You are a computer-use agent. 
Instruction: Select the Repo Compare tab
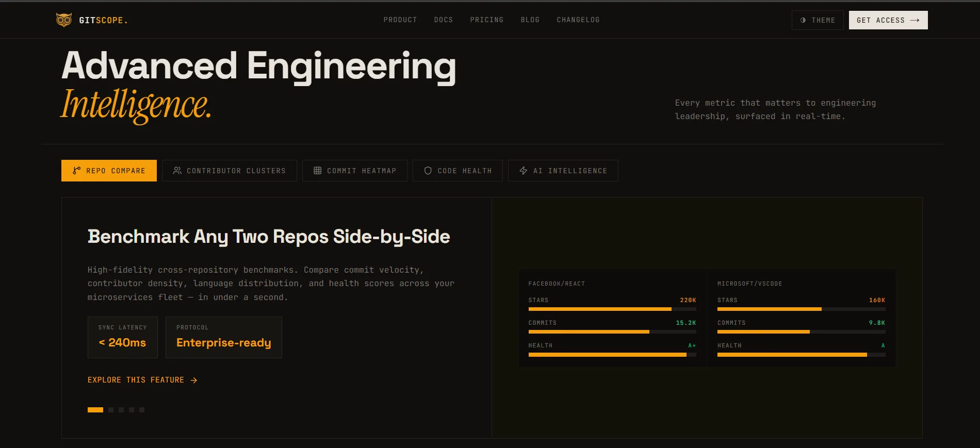(x=109, y=171)
